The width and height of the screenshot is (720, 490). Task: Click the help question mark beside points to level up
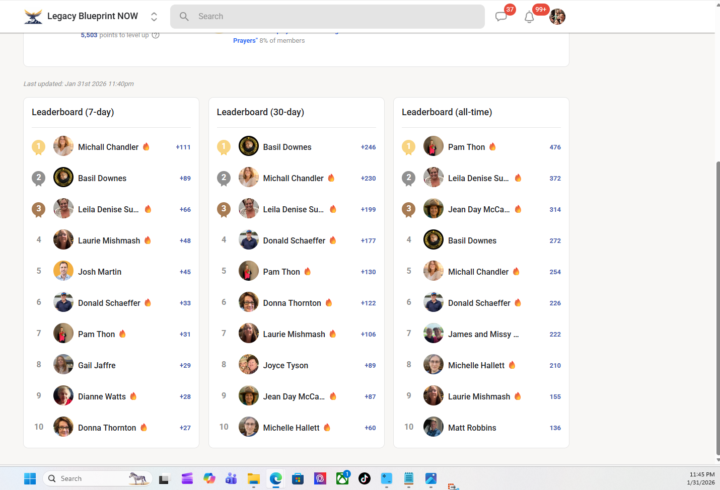coord(156,35)
